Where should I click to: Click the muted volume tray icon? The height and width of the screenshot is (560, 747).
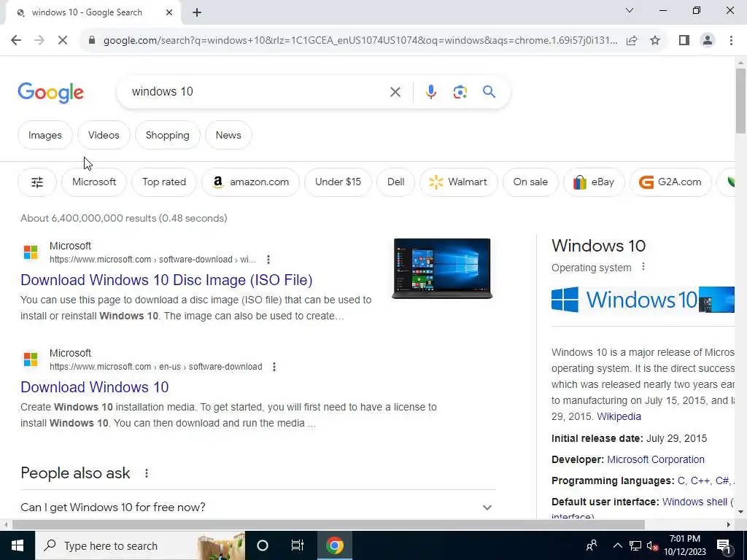point(653,545)
